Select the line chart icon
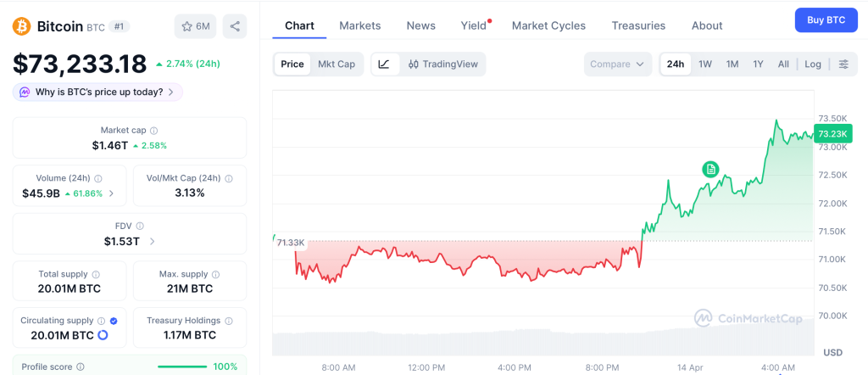 (x=384, y=64)
